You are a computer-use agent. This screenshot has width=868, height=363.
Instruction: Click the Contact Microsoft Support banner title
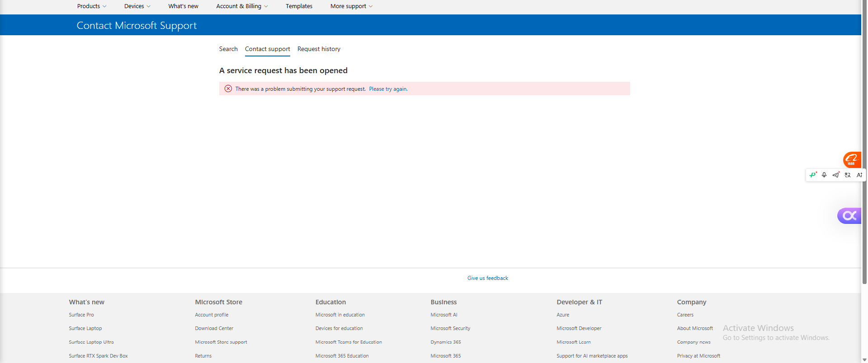(137, 25)
